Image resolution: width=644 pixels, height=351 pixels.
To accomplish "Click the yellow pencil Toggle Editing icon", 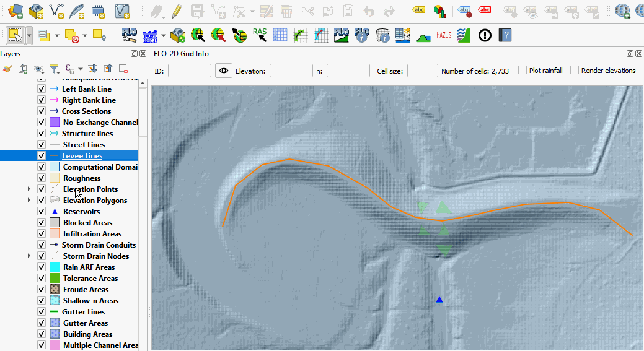I will (177, 11).
